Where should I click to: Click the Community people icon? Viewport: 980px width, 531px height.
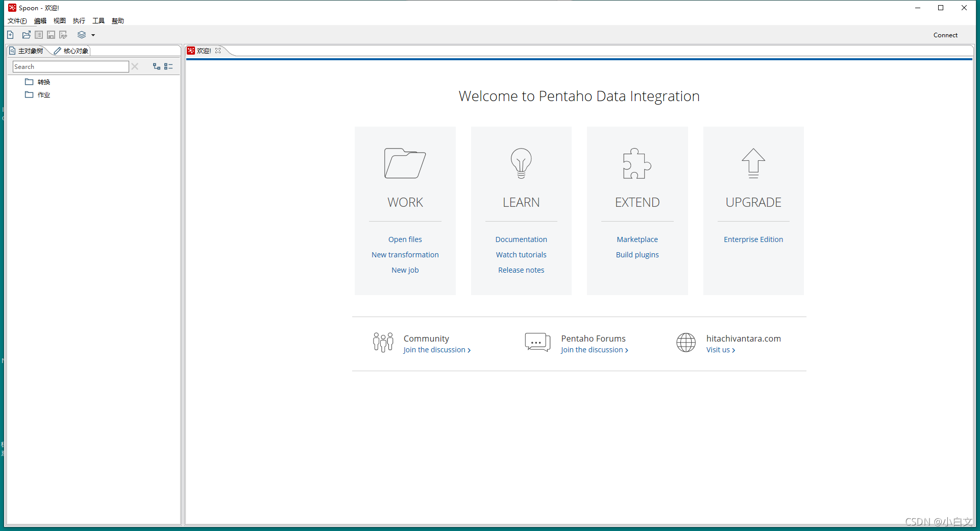pyautogui.click(x=383, y=342)
